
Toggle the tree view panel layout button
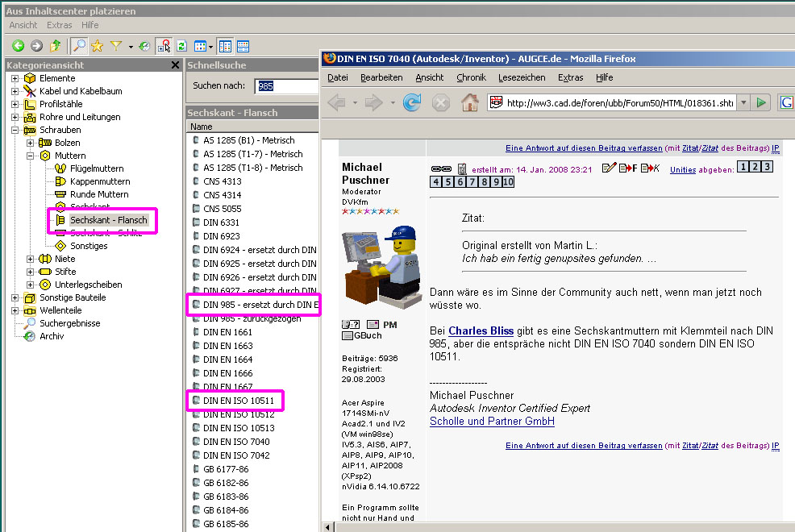coord(225,46)
